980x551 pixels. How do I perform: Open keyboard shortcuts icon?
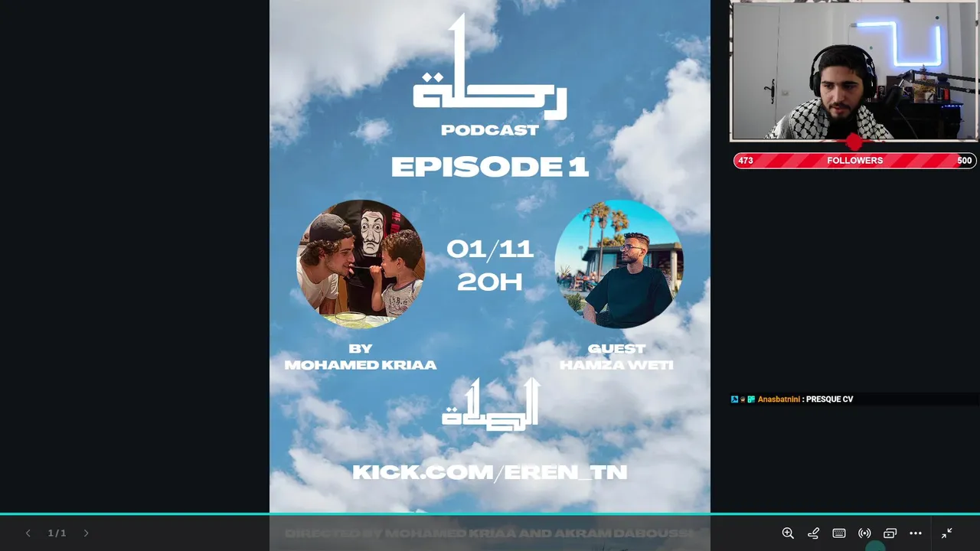(x=839, y=533)
